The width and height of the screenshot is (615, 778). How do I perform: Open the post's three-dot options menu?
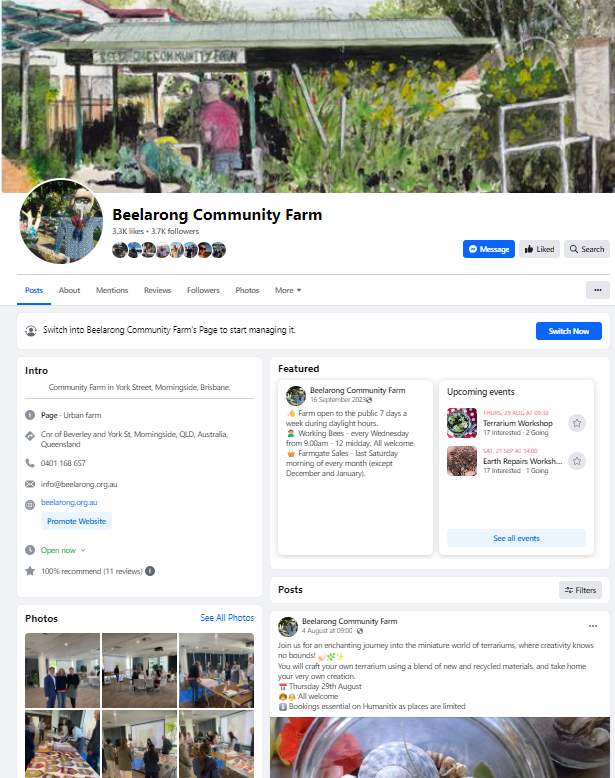coord(593,626)
